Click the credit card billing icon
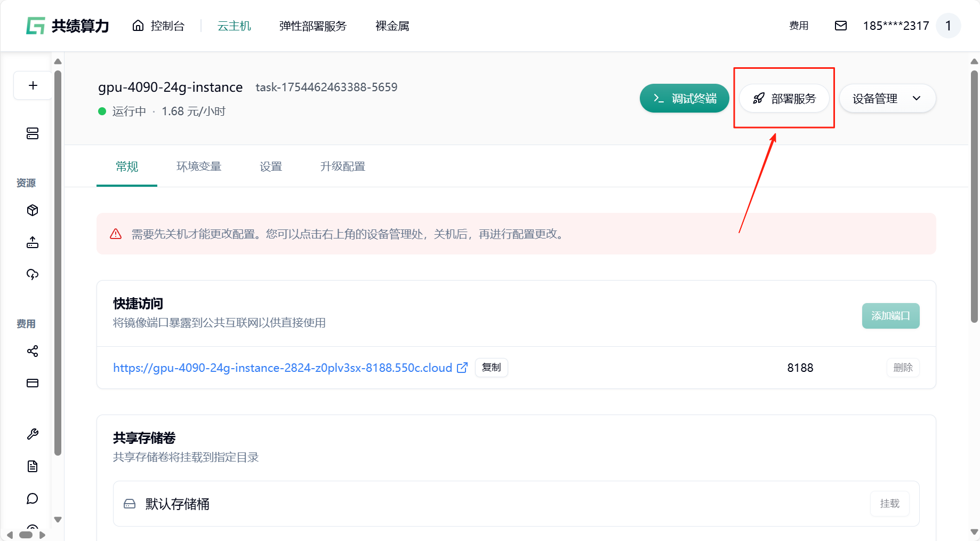 [33, 383]
